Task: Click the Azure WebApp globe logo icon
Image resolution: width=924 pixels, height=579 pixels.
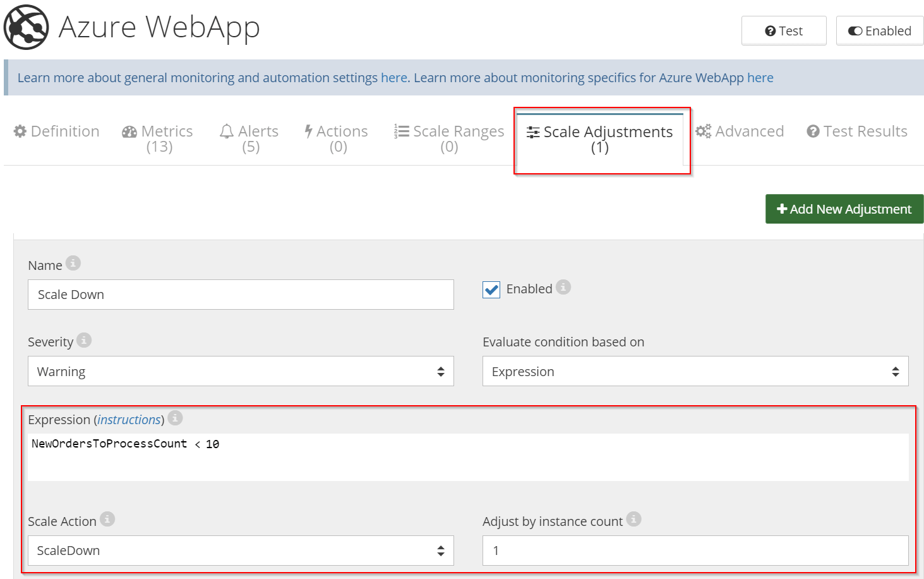Action: tap(26, 27)
